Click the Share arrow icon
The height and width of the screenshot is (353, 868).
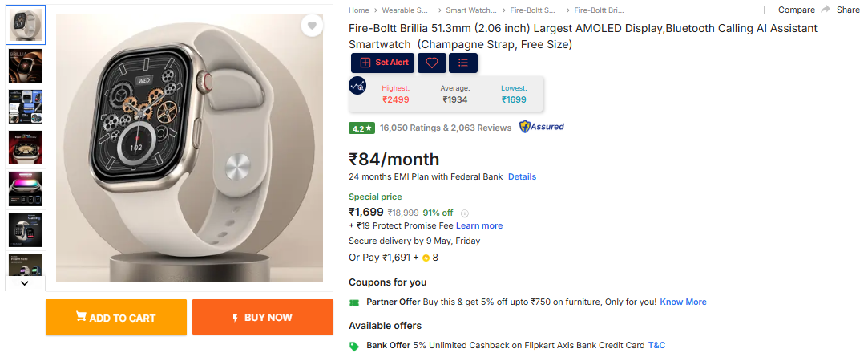826,10
